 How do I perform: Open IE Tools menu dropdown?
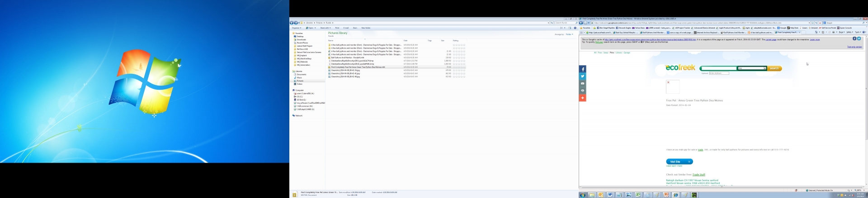click(858, 32)
